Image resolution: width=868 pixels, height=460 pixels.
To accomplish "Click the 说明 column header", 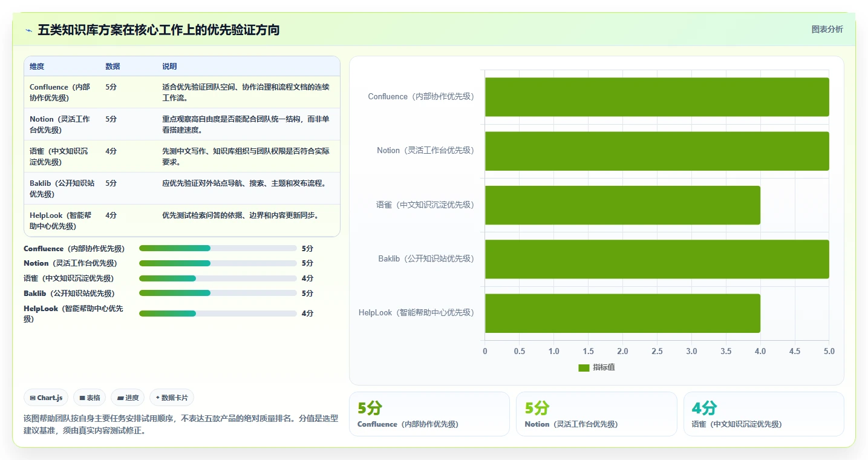I will pos(169,67).
